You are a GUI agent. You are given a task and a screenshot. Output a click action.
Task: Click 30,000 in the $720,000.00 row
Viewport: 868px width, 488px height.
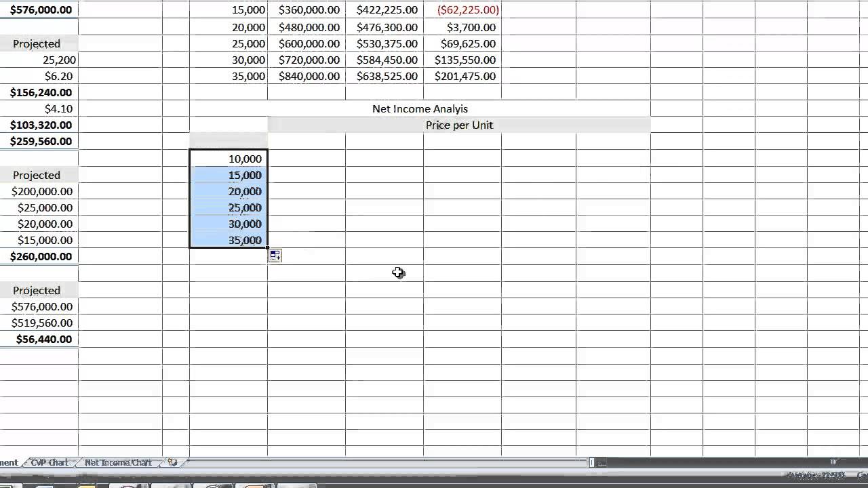pyautogui.click(x=229, y=60)
